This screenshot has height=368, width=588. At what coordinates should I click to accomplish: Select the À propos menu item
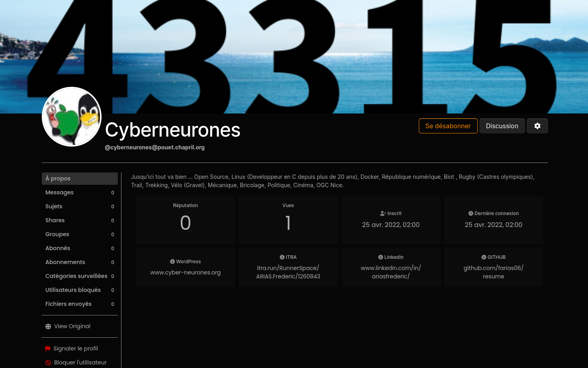point(80,178)
